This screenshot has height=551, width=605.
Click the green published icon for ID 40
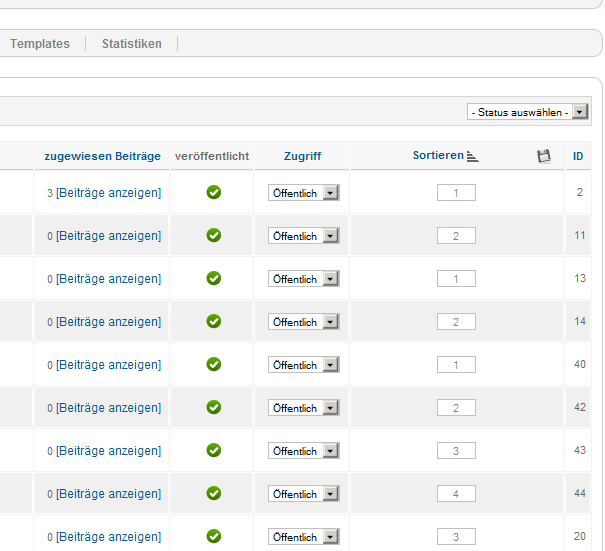(x=213, y=364)
